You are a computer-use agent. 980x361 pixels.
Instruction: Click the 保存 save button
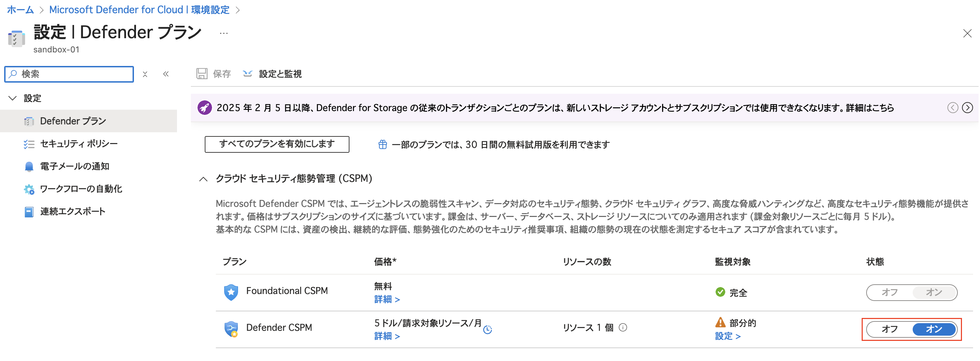click(214, 74)
